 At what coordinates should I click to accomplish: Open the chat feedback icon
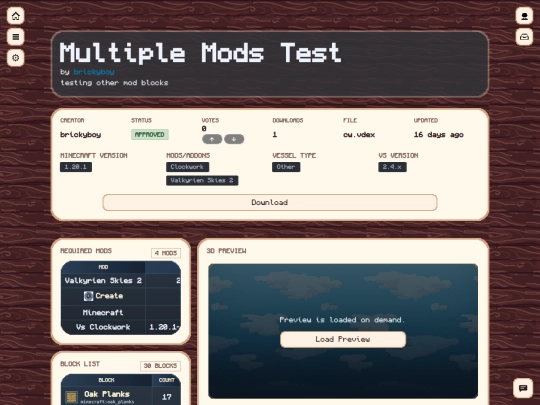click(523, 388)
